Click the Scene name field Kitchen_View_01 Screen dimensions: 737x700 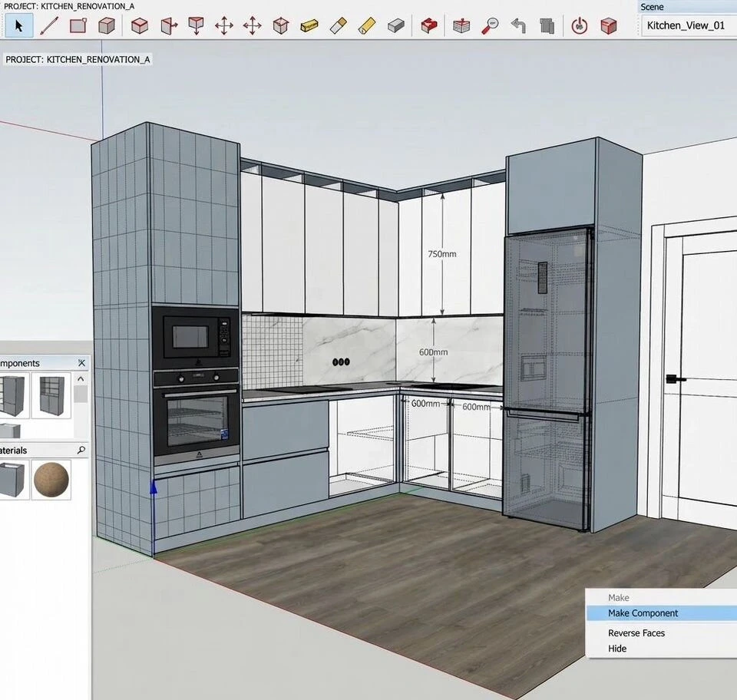[x=689, y=25]
